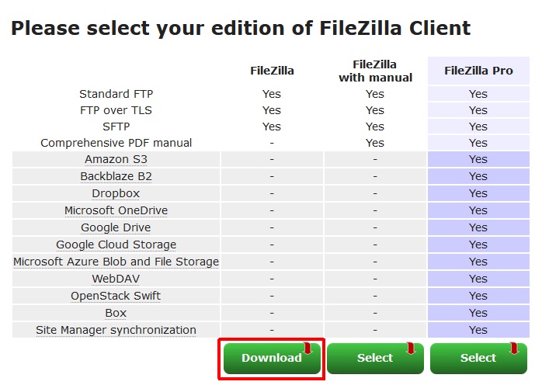Click red arrow icon on Download button

307,349
